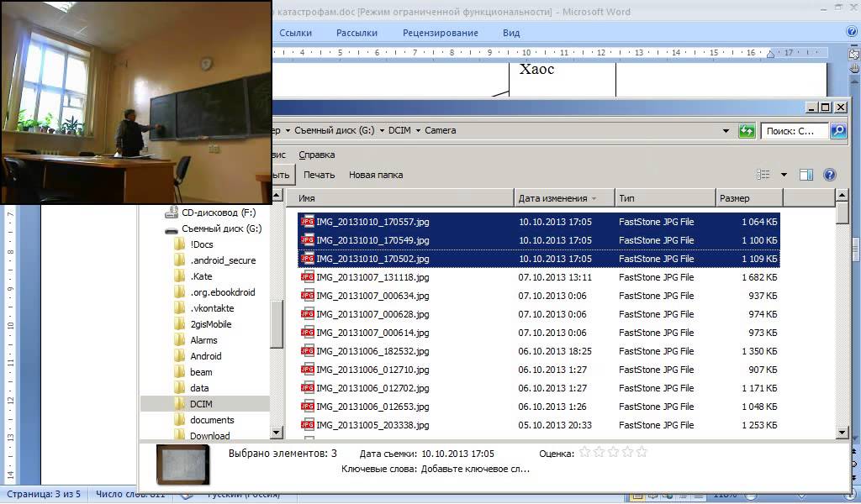This screenshot has height=504, width=861.
Task: Click the selected images preview thumbnail
Action: (182, 465)
